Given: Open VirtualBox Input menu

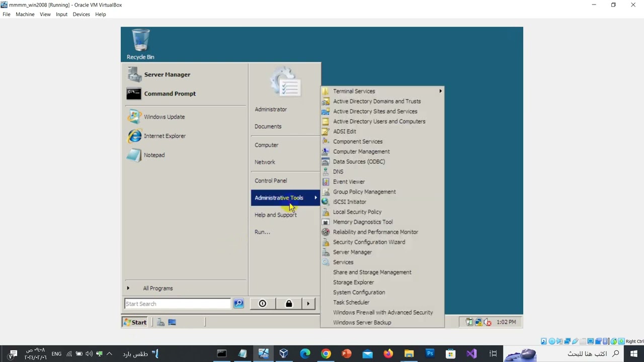Looking at the screenshot, I should click(62, 14).
